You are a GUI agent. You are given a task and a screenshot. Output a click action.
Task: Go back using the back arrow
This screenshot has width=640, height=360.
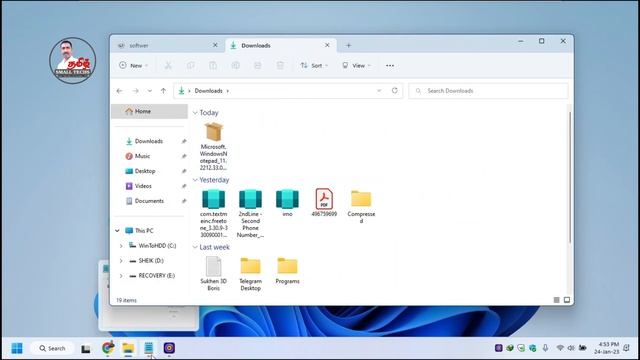[119, 91]
